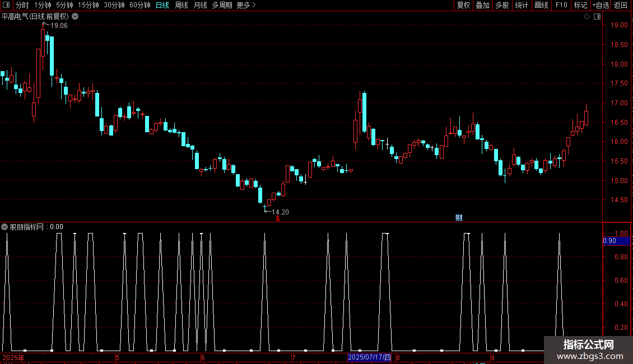Click the 多股 multi-stock button

pos(502,5)
